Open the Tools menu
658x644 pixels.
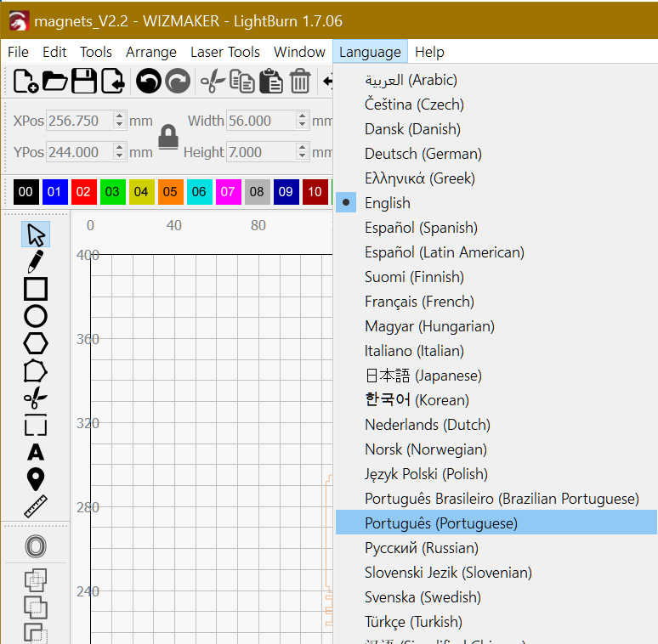pyautogui.click(x=96, y=52)
